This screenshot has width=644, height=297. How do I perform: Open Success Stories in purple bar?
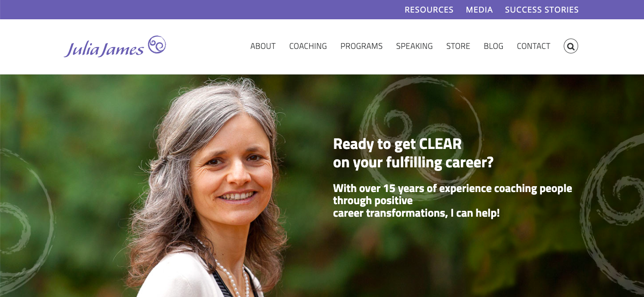pyautogui.click(x=541, y=9)
